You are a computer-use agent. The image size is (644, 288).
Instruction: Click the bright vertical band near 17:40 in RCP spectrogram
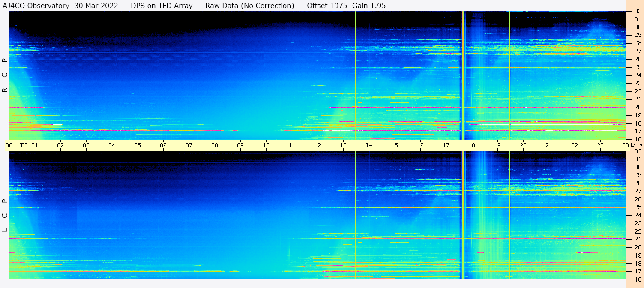coord(463,75)
